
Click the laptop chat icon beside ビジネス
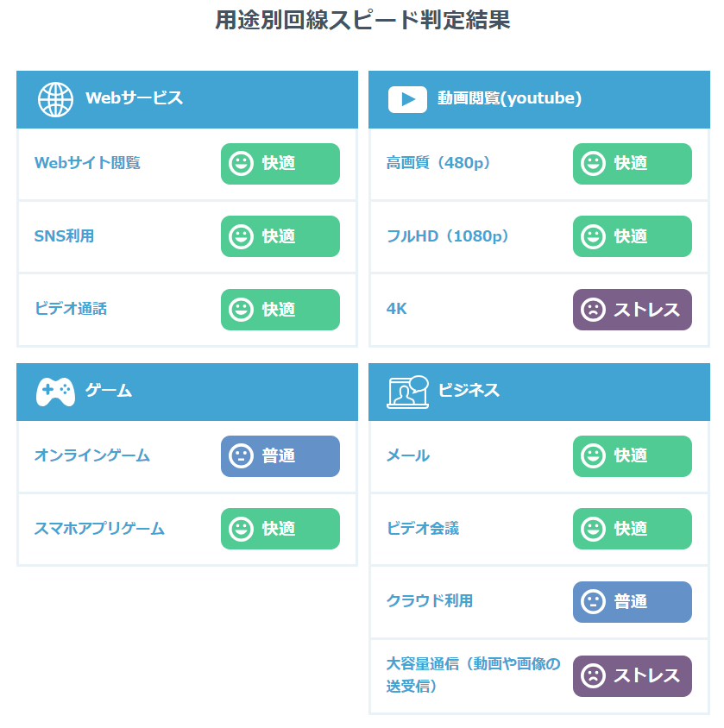[408, 392]
